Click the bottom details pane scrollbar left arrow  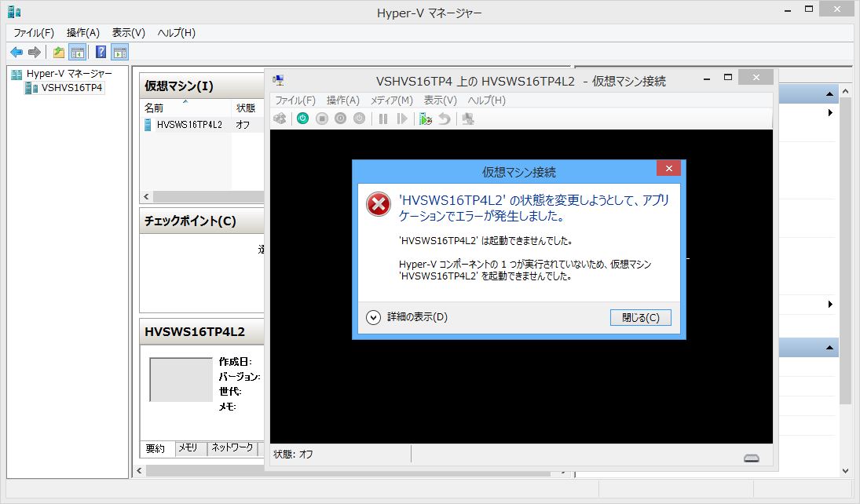139,470
